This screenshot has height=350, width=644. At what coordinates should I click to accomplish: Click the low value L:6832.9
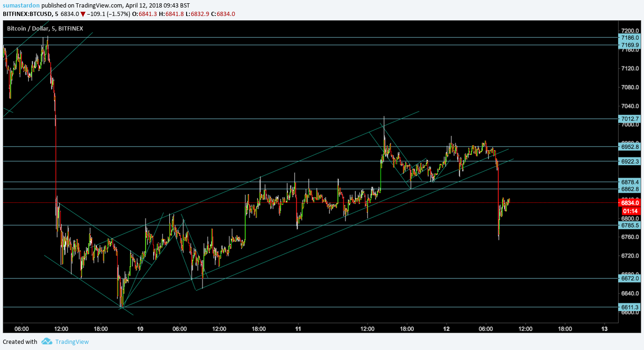pos(197,14)
